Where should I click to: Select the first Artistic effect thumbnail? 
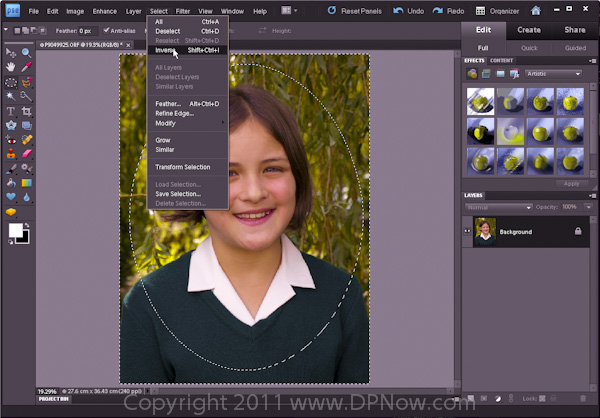(481, 99)
